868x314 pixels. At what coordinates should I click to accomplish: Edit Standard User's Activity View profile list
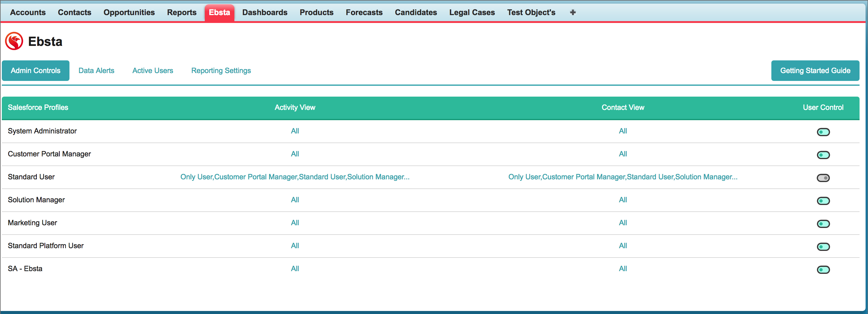coord(295,177)
